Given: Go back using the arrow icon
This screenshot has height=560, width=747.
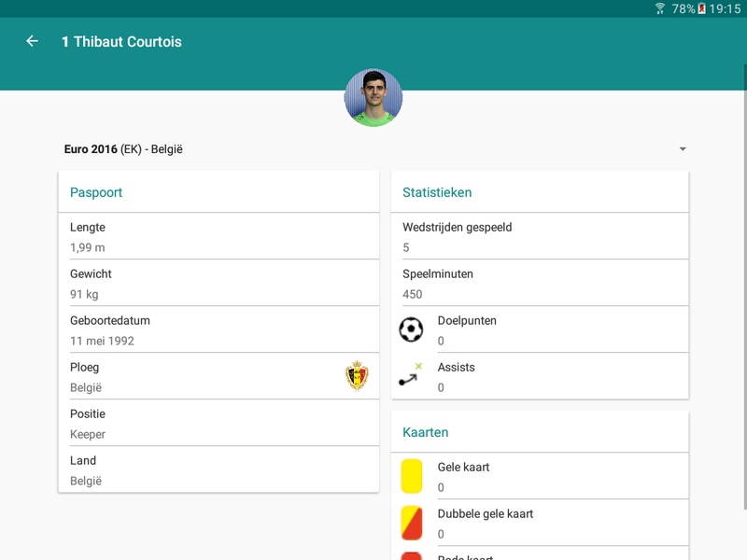Looking at the screenshot, I should pos(32,41).
